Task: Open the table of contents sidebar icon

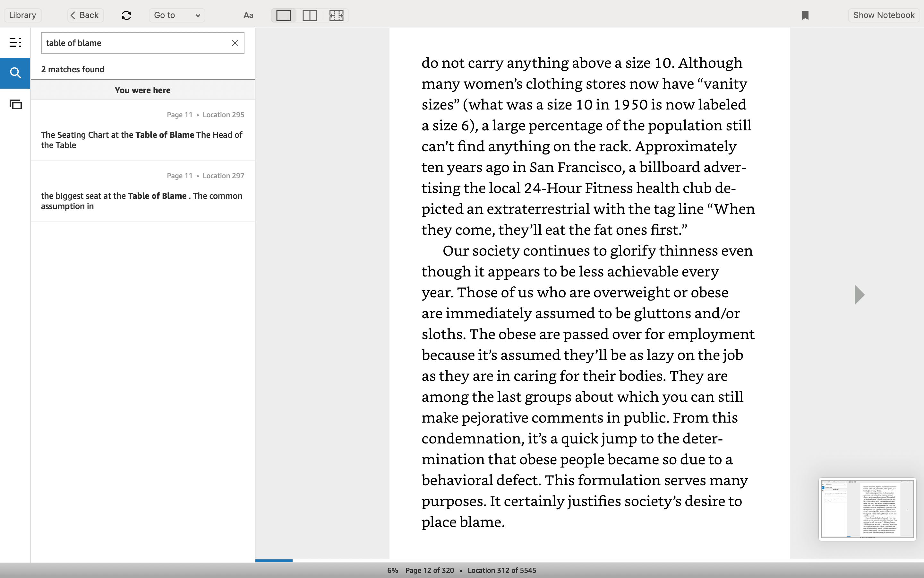Action: [15, 42]
